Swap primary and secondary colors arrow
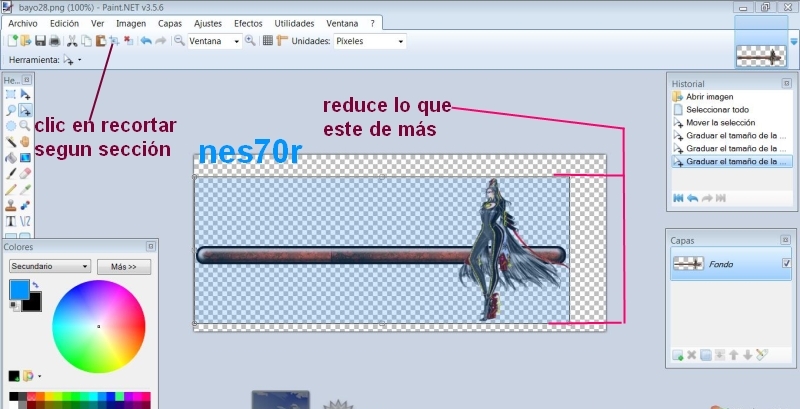Screen dimensions: 800x409 [35, 284]
